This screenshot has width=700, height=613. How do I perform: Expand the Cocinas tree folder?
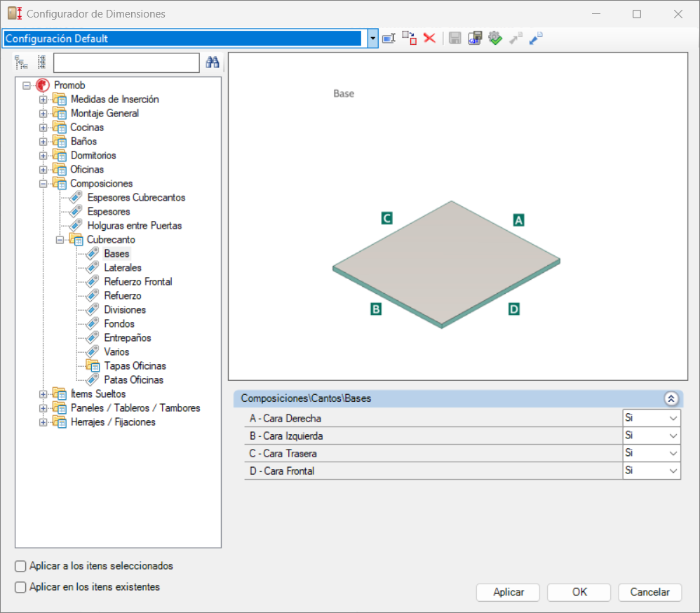pos(43,128)
